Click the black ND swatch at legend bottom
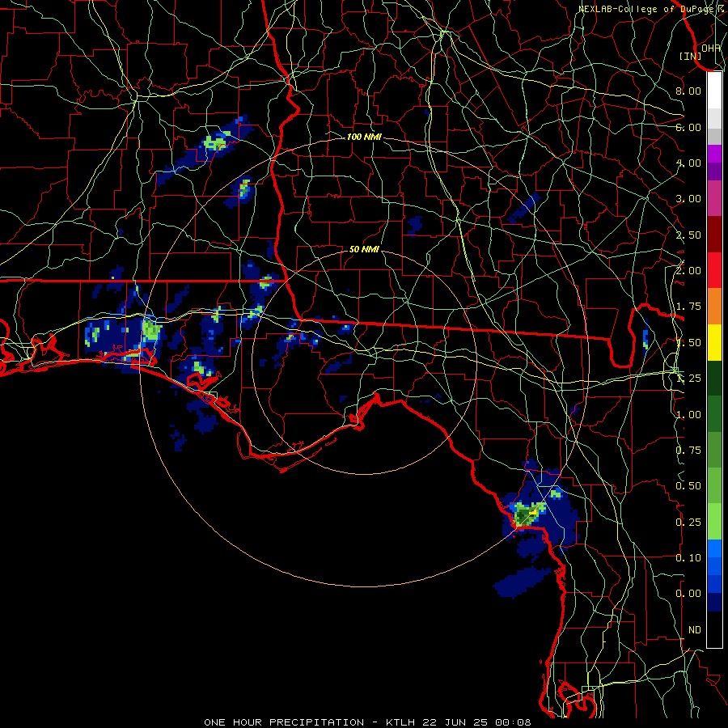This screenshot has height=728, width=728. coord(714,629)
